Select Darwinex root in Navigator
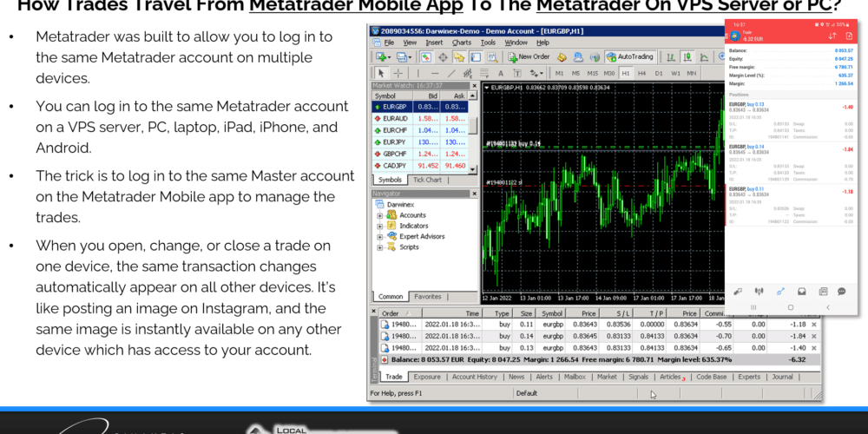Viewport: 868px width, 434px height. [400, 204]
